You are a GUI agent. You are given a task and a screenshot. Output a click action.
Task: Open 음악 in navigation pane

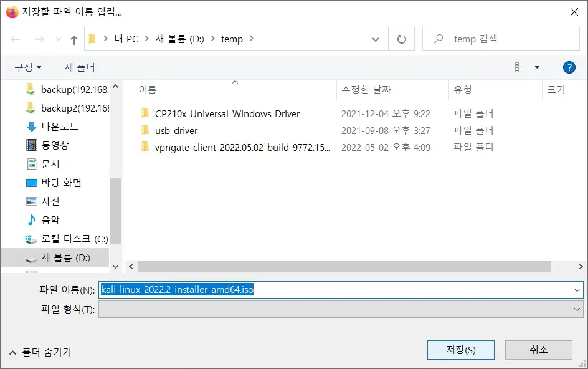(x=43, y=221)
